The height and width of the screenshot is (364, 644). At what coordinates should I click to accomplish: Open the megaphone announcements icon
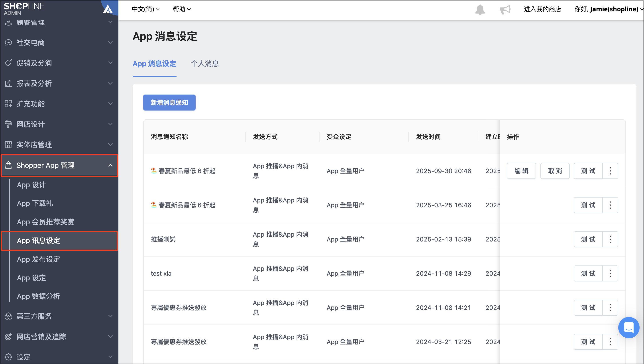click(505, 10)
